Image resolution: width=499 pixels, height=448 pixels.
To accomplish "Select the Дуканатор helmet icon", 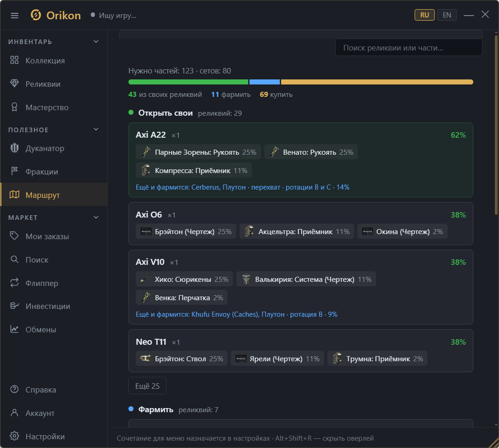I will 14,148.
